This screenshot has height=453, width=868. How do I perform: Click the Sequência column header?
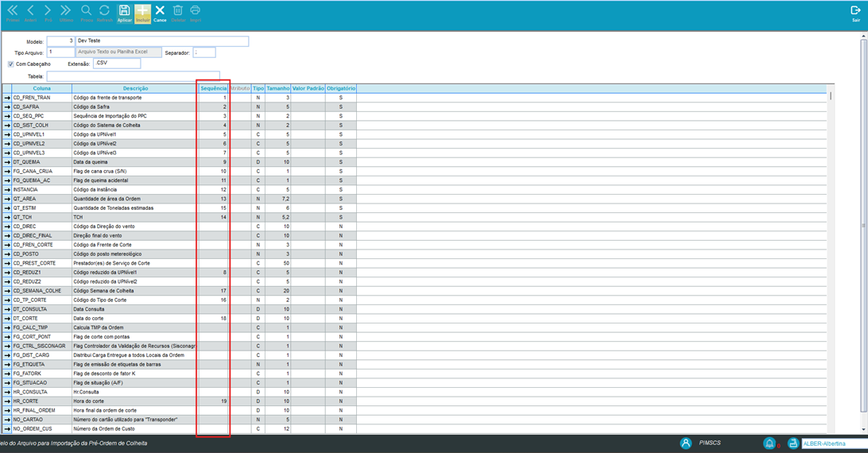[x=214, y=88]
